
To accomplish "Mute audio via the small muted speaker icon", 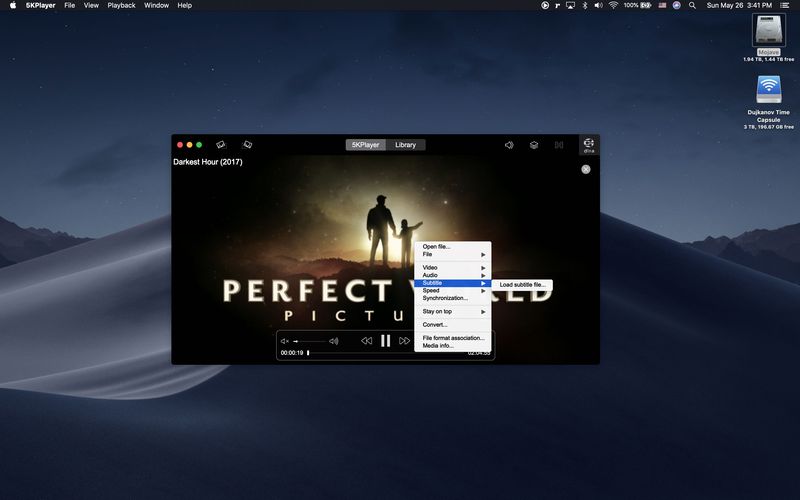I will pos(285,341).
